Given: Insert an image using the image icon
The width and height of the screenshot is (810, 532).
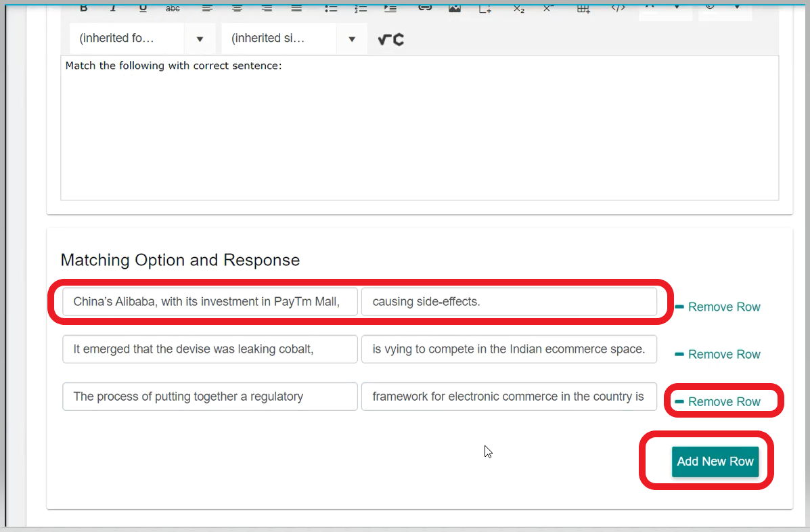Looking at the screenshot, I should pos(454,8).
